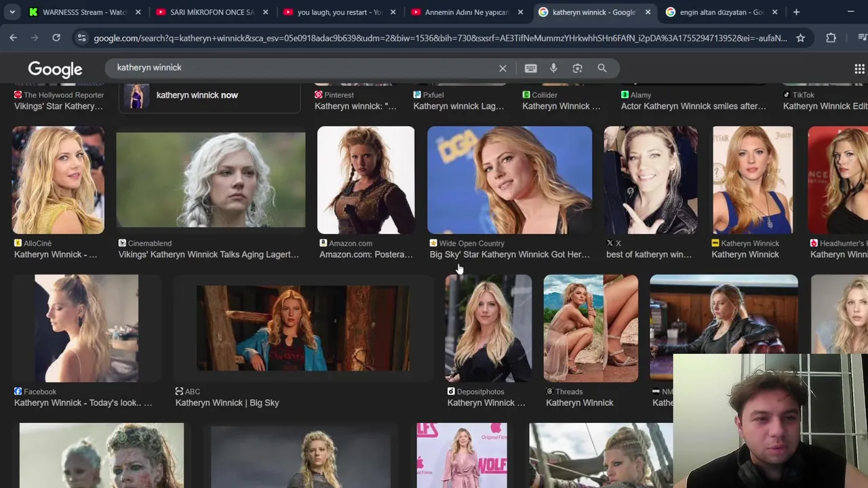
Task: Click 'Katheryn Winnick - Today's look' caption
Action: tap(83, 403)
